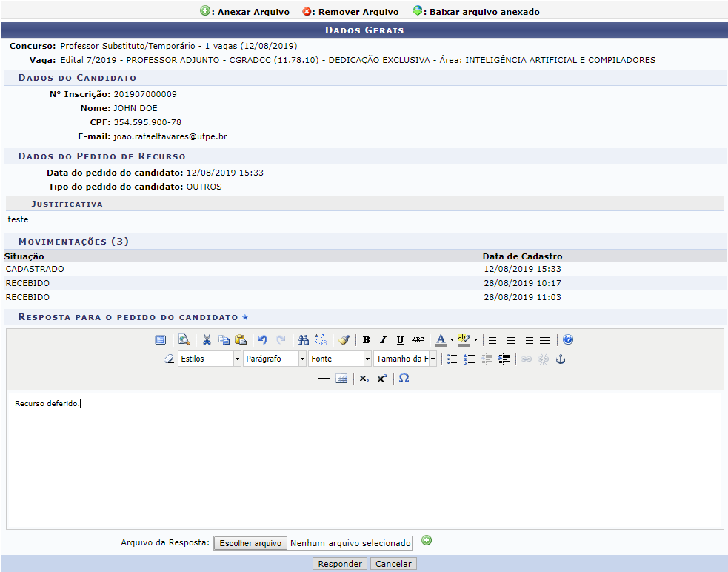Image resolution: width=728 pixels, height=572 pixels.
Task: Click inside the response text area
Action: click(x=364, y=459)
